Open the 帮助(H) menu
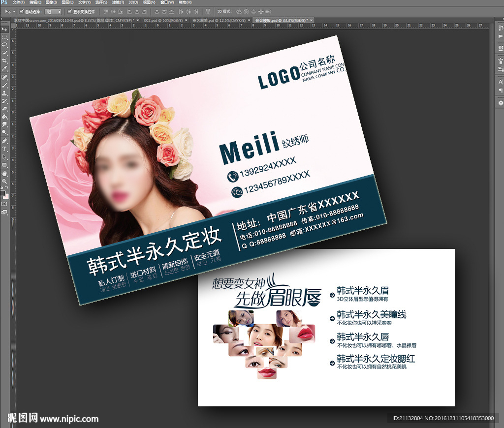Viewport: 504px width, 428px height. tap(185, 2)
